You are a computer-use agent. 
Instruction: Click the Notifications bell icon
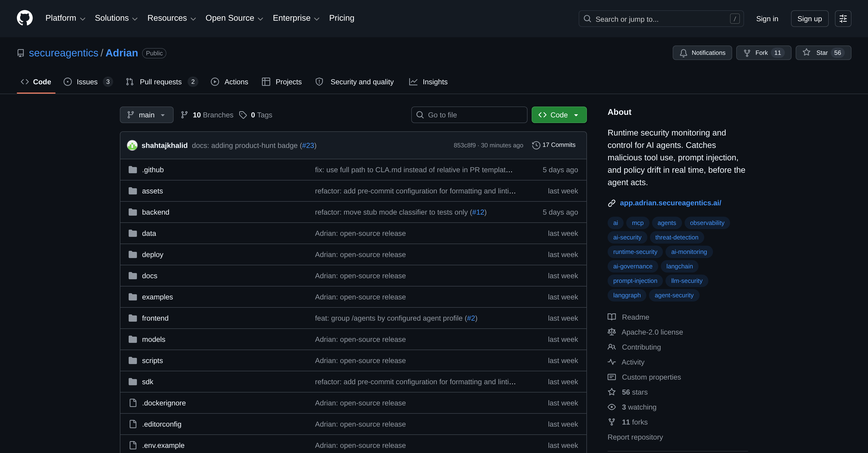coord(683,53)
